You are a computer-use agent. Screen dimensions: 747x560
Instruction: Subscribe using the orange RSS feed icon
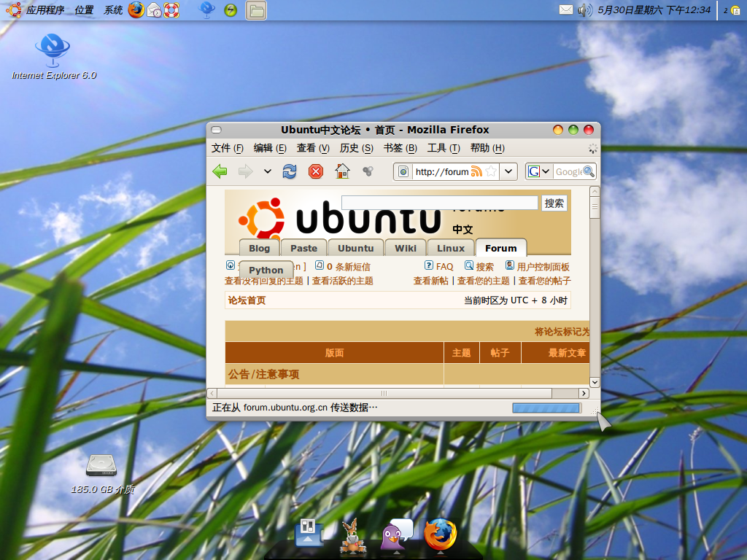click(476, 171)
